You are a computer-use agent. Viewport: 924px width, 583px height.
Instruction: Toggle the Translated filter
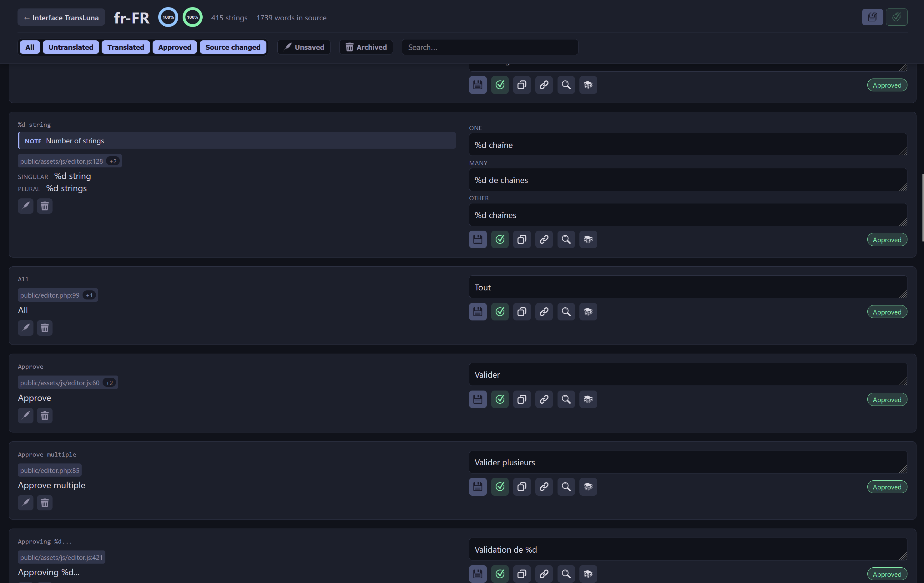(x=125, y=47)
